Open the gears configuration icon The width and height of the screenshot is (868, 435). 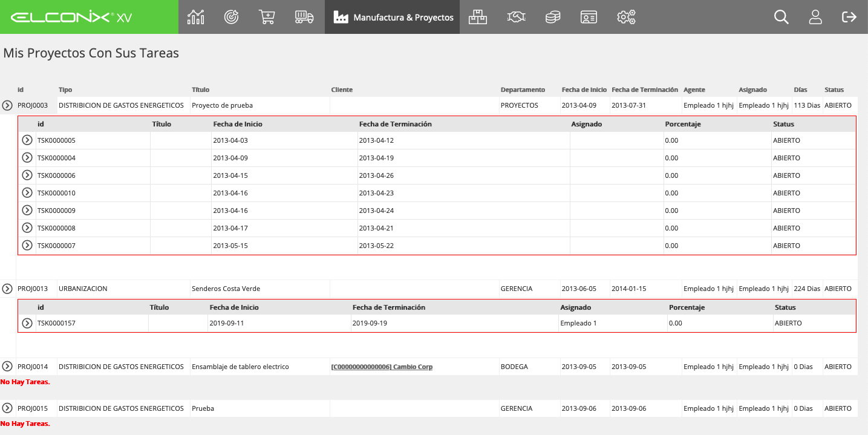point(626,17)
